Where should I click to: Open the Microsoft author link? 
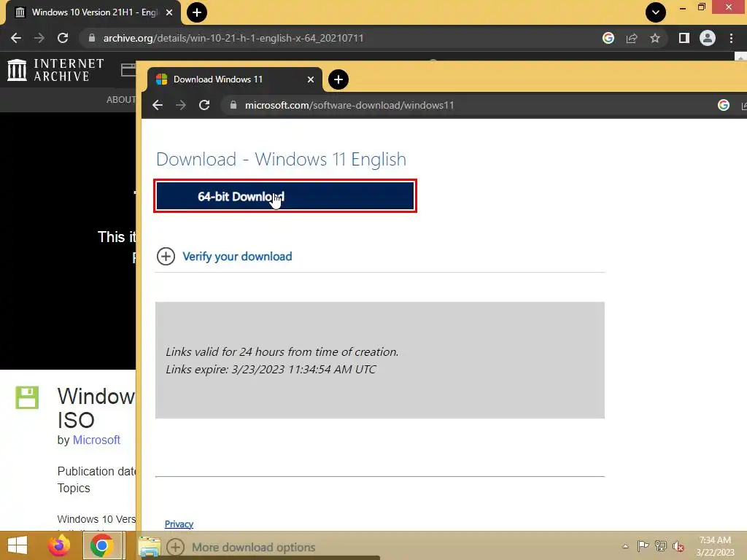(x=96, y=440)
